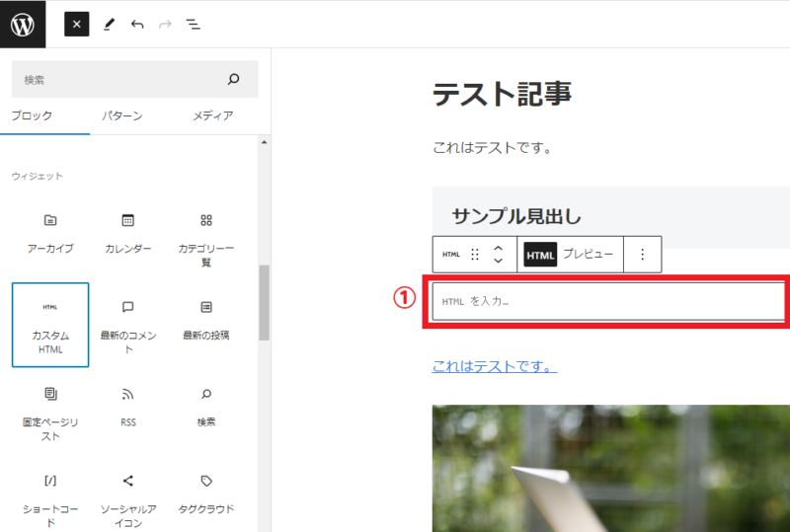The width and height of the screenshot is (790, 532).
Task: Select the HTML edit mode button
Action: (x=540, y=255)
